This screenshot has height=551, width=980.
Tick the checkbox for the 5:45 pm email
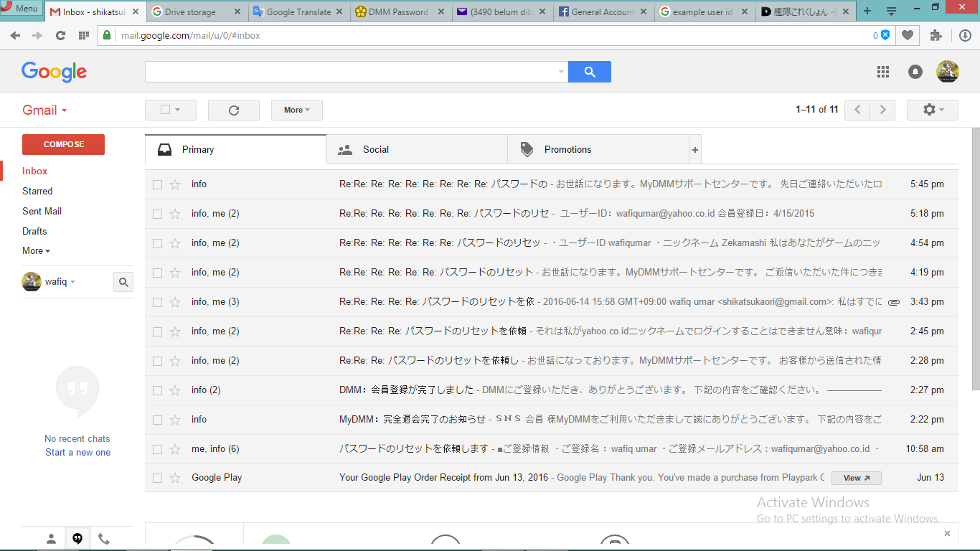pos(157,184)
